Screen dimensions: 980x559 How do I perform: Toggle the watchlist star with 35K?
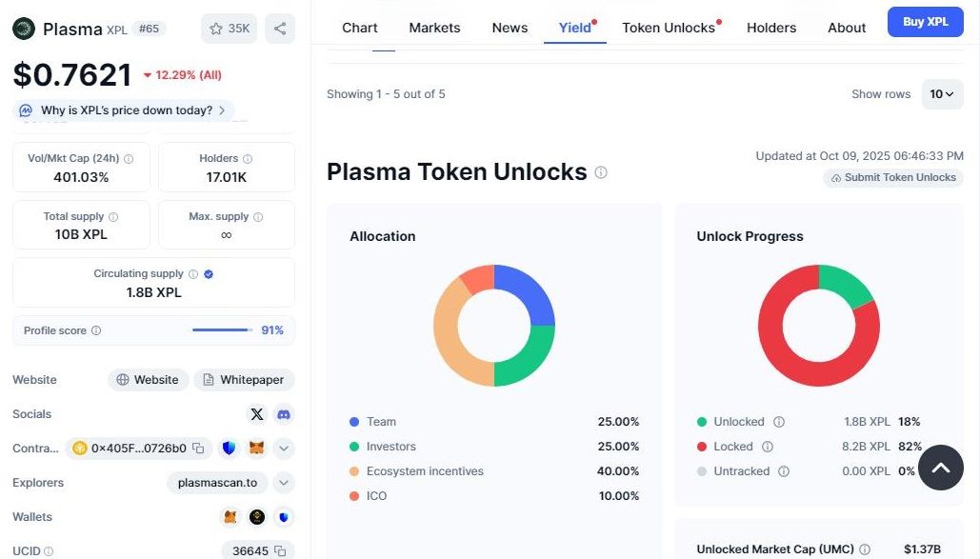230,29
